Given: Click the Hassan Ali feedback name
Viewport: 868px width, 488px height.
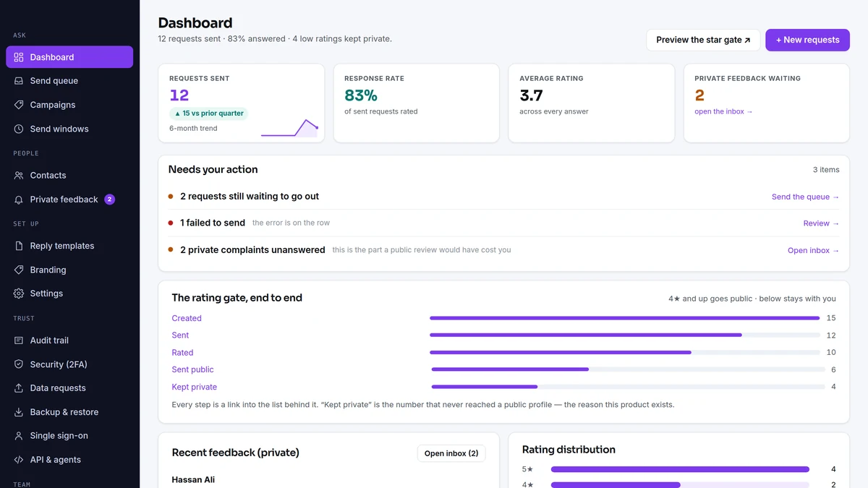Looking at the screenshot, I should point(193,480).
